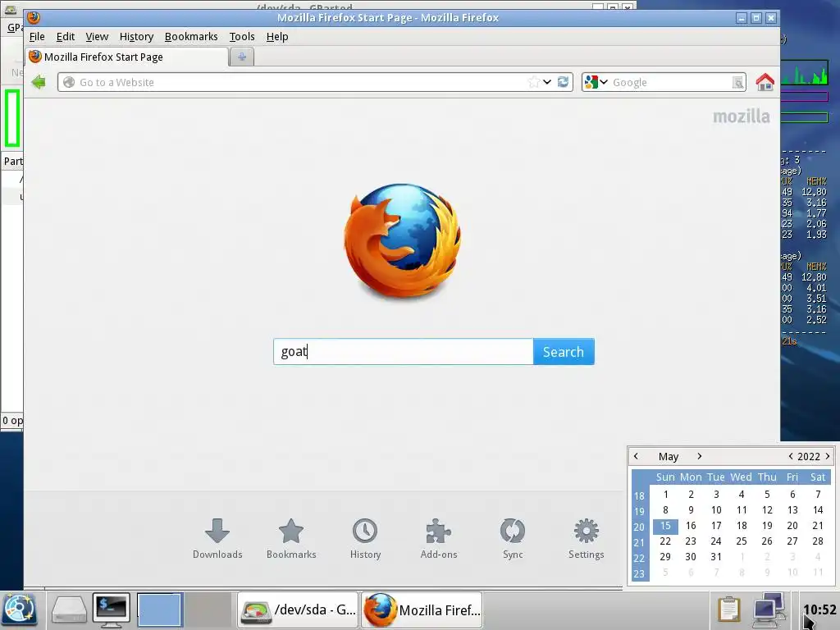Open the History menu
This screenshot has height=630, width=840.
pyautogui.click(x=136, y=36)
